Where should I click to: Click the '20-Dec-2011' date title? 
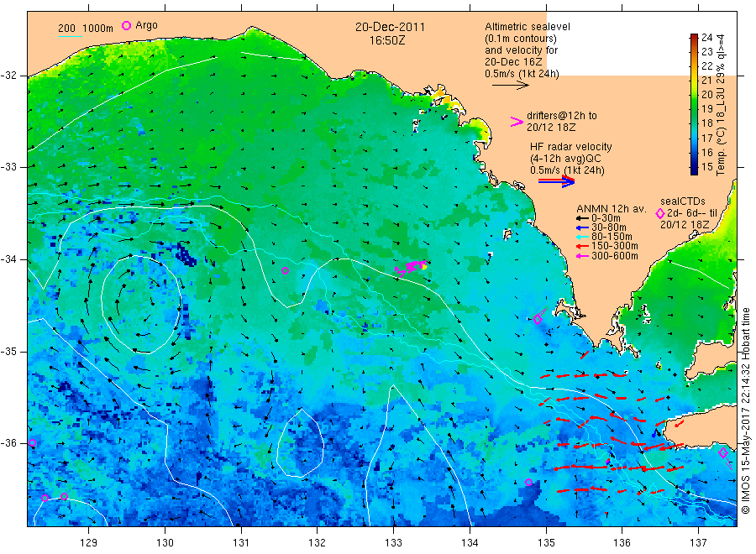coord(390,27)
